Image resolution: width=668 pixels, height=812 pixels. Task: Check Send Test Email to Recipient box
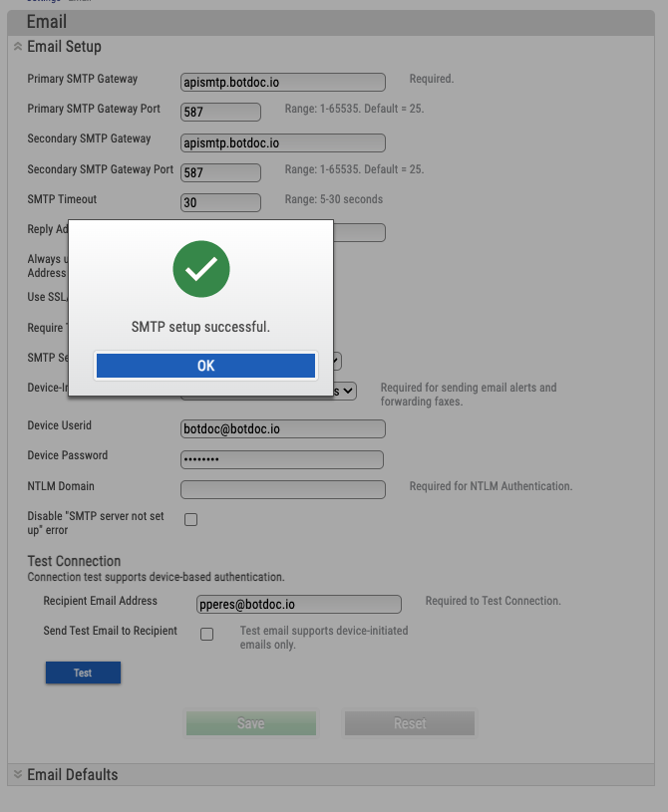click(x=207, y=634)
